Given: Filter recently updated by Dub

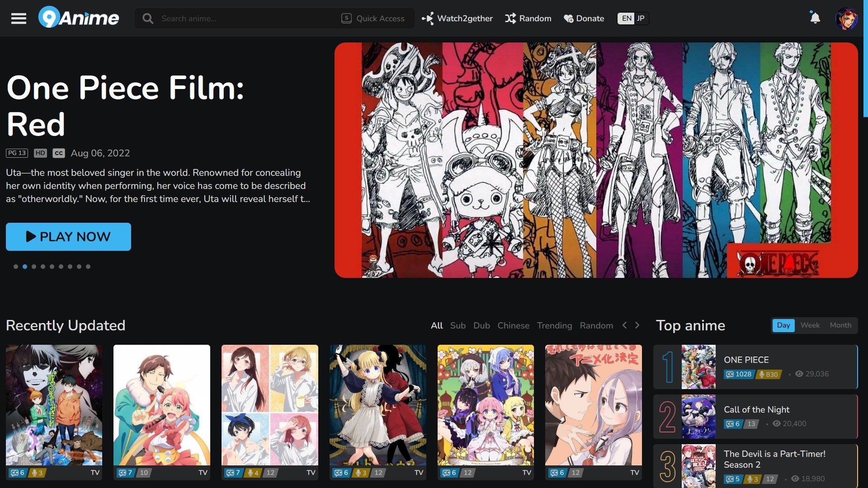Looking at the screenshot, I should [481, 325].
